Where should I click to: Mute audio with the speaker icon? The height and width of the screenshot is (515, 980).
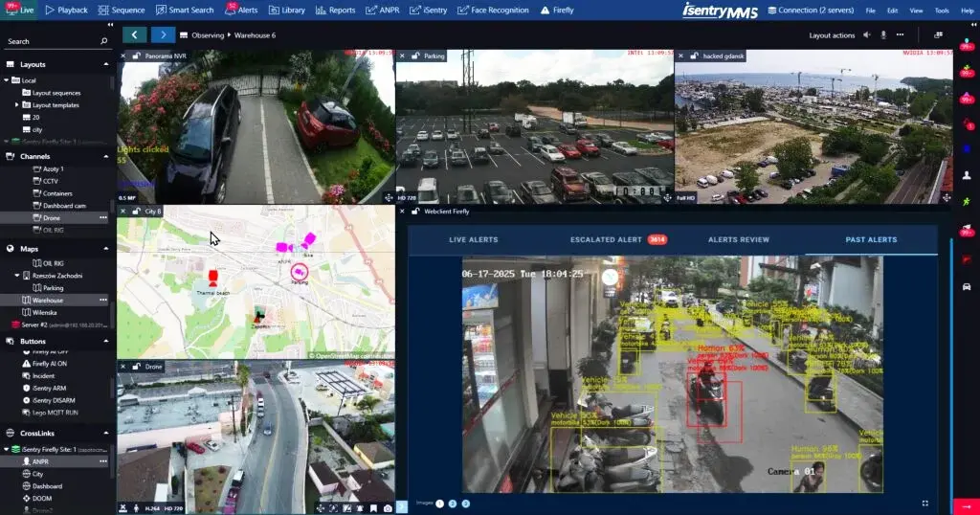point(867,34)
